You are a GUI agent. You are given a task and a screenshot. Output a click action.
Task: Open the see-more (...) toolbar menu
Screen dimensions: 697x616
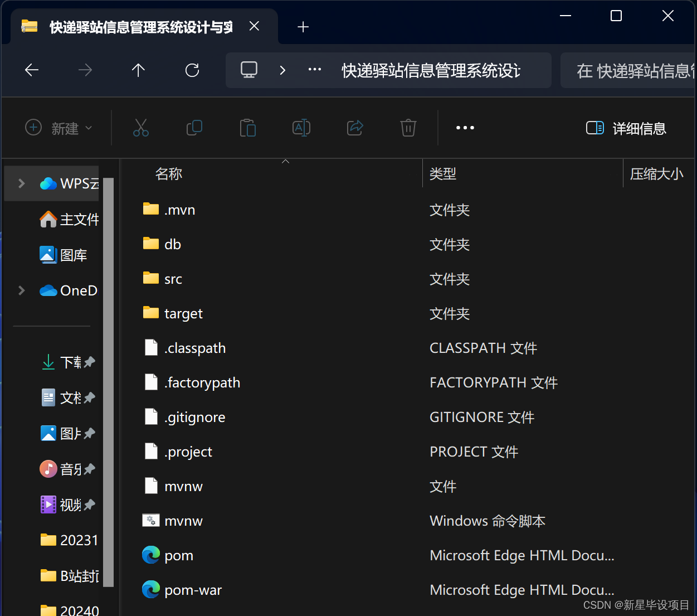(465, 128)
